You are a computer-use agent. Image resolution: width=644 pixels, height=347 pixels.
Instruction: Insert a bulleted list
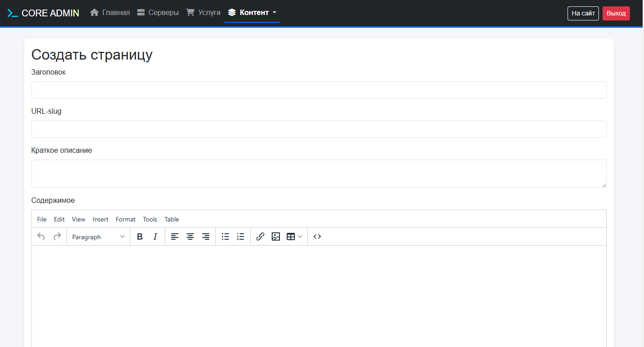click(225, 236)
